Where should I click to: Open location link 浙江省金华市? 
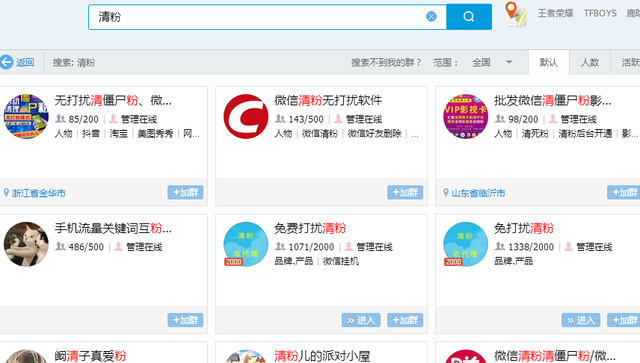click(38, 193)
